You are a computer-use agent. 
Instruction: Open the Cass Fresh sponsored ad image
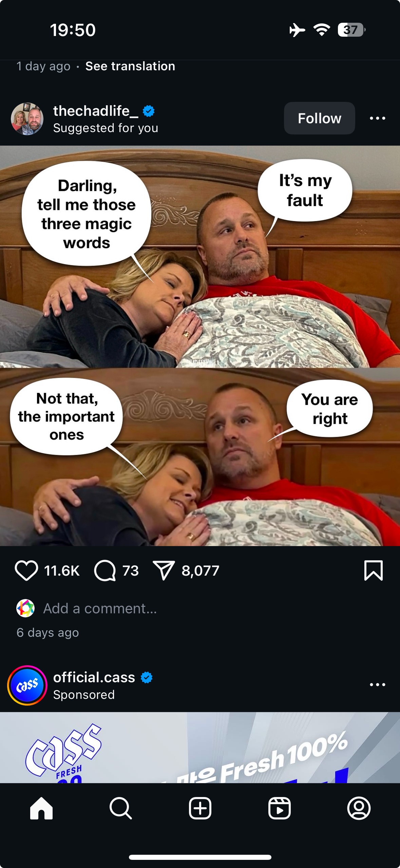(x=200, y=747)
